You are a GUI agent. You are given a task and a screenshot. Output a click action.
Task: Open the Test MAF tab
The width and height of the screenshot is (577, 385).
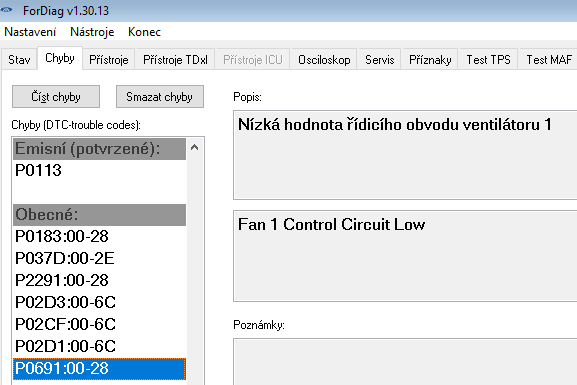tap(548, 59)
